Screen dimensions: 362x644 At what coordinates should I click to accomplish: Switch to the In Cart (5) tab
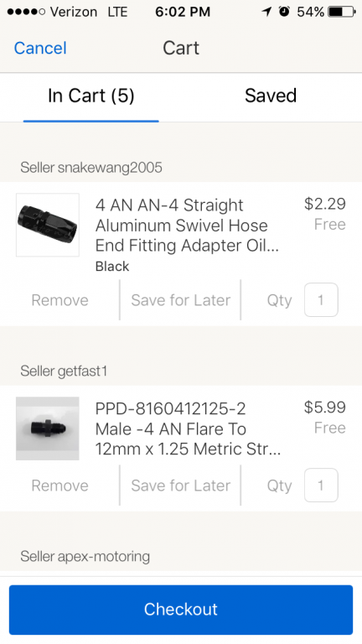(x=90, y=97)
